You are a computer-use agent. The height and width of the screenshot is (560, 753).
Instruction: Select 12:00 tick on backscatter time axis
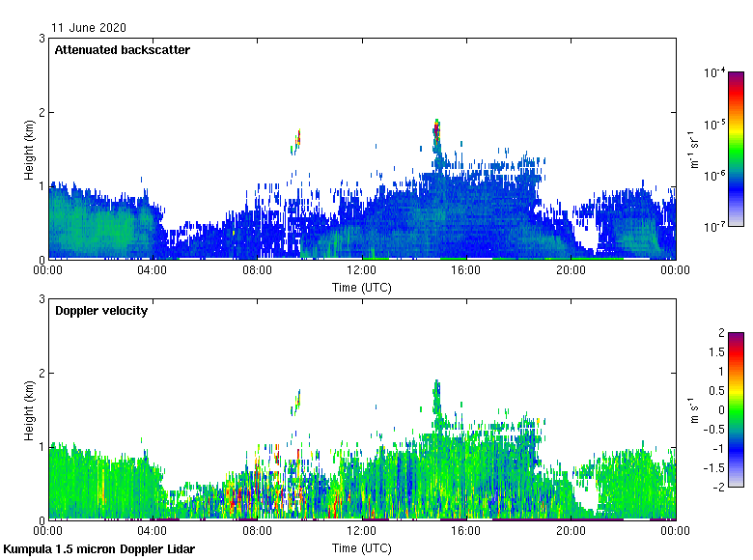(x=361, y=271)
